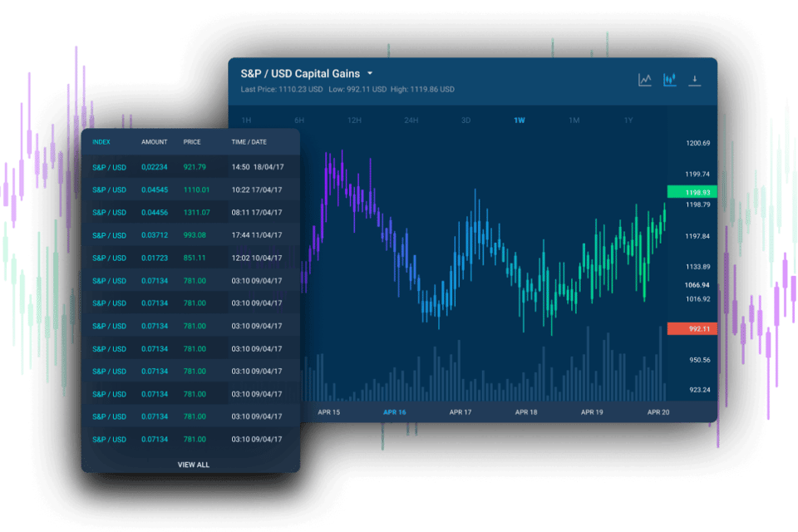Select the 1199.74 price axis label
Screen dimensions: 798x532
coord(697,174)
